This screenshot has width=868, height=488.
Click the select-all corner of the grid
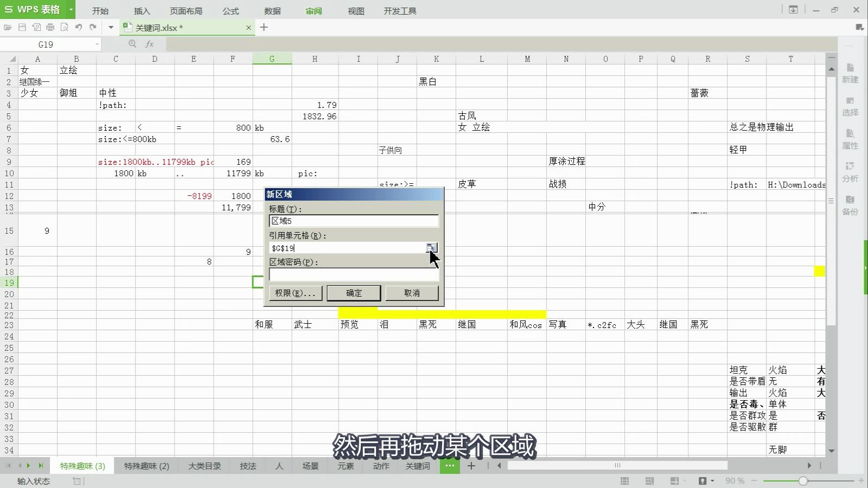9,59
